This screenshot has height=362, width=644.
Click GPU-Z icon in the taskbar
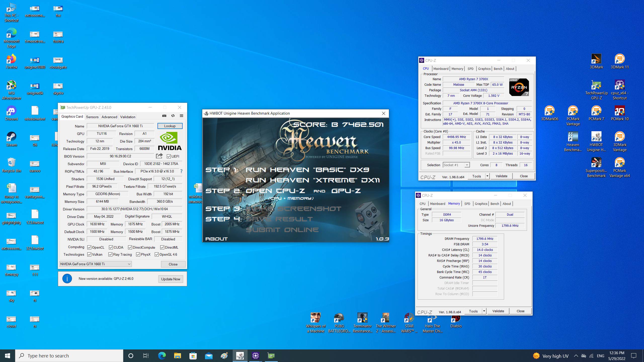271,355
